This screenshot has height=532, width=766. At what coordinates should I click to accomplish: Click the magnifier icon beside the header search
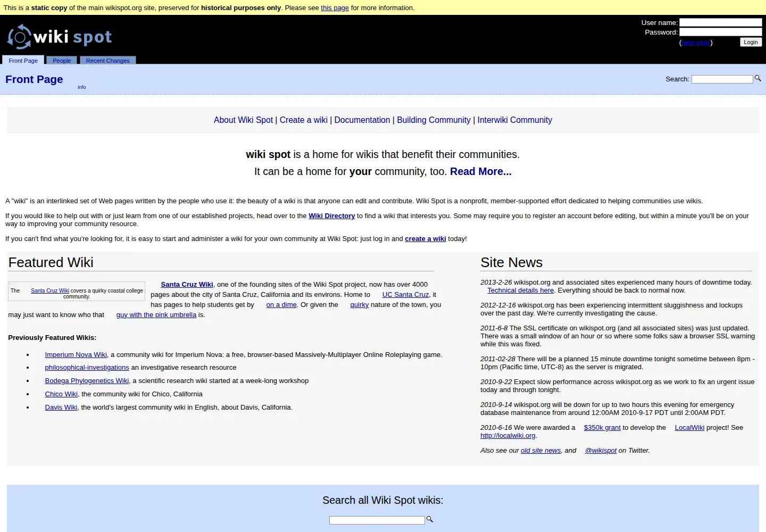pos(758,78)
